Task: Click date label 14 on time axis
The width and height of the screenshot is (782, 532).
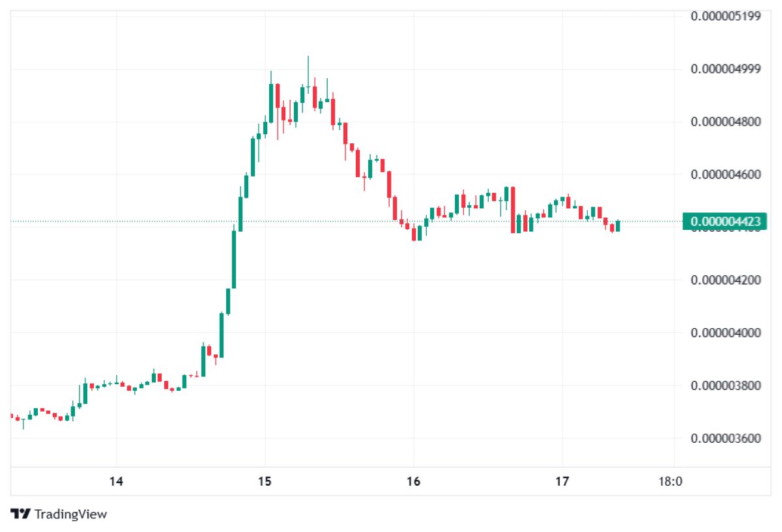Action: (116, 482)
